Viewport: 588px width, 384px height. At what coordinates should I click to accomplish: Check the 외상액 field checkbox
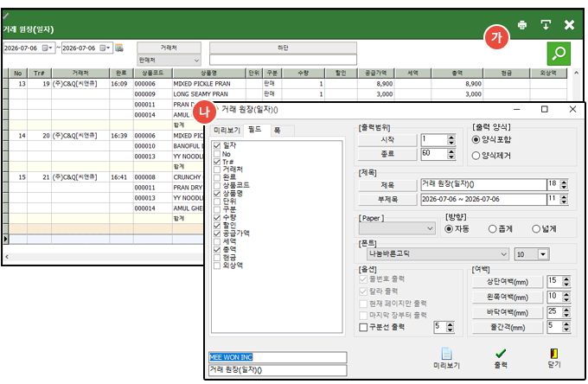(x=217, y=266)
